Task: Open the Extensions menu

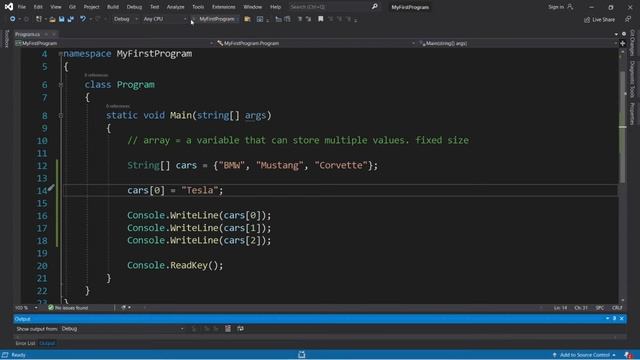Action: pos(224,7)
